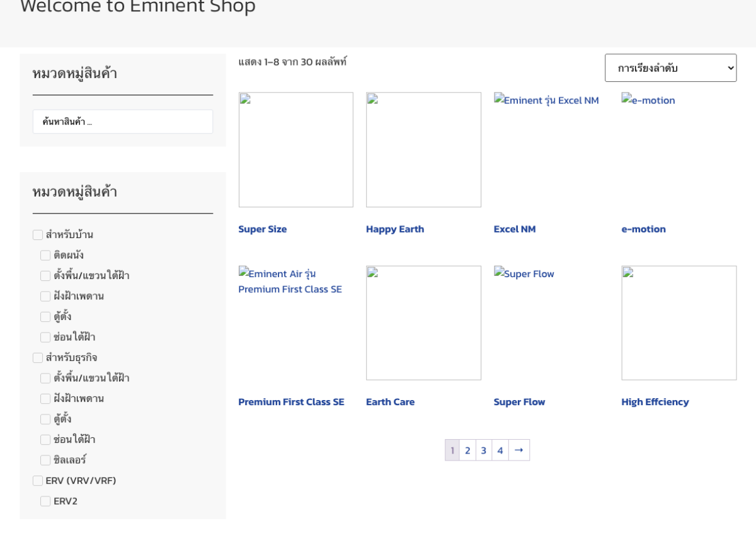
Task: Check ตั้งพื้น/แขวนใต้ฝ้า under สำหรับธุรกิจ
Action: [x=45, y=378]
